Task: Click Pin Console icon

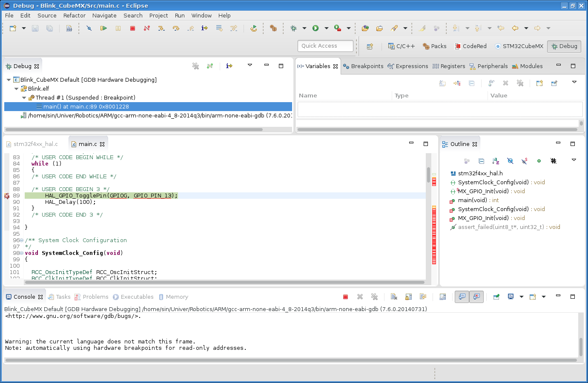Action: click(496, 297)
